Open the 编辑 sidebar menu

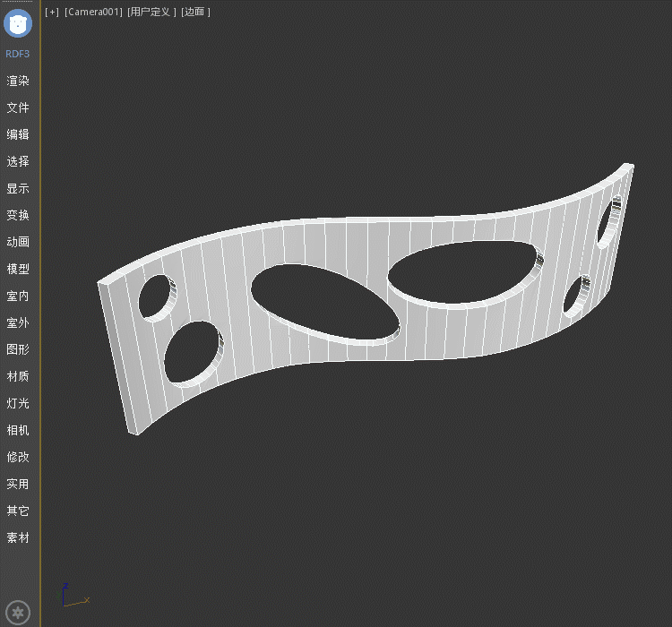[18, 134]
